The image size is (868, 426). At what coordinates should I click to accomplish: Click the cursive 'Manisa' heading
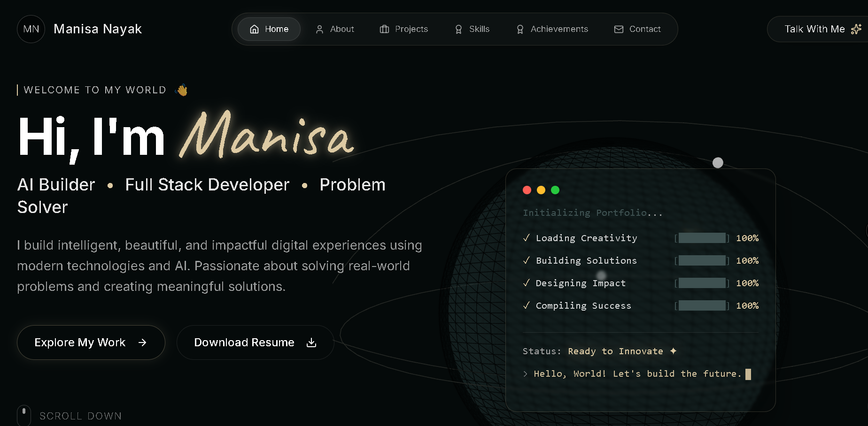[x=267, y=135]
